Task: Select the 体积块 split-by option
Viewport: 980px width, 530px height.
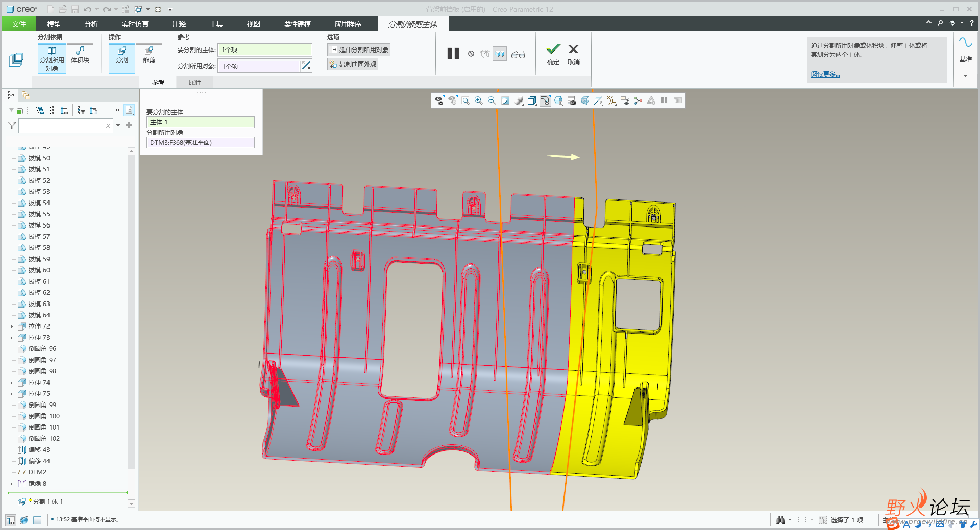Action: pos(80,55)
